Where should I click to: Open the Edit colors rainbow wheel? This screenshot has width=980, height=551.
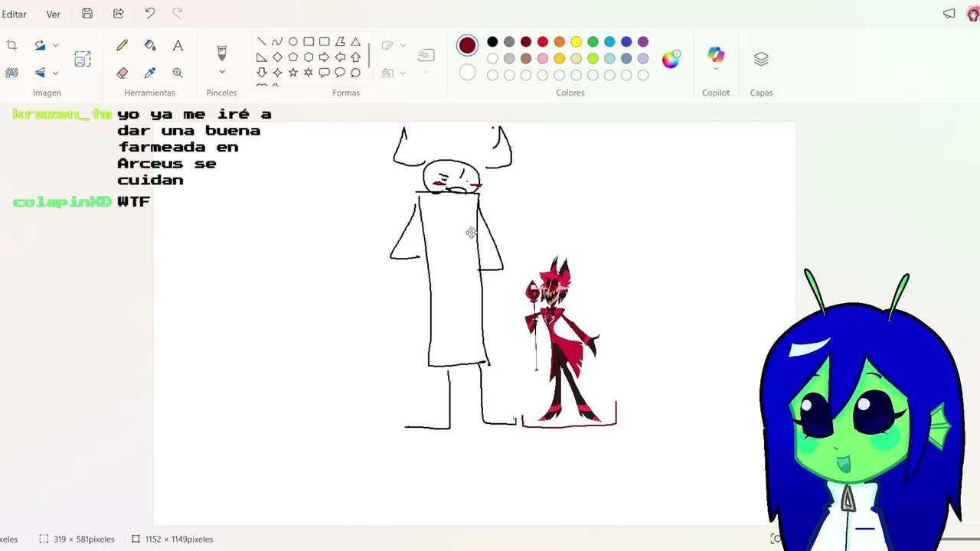point(671,59)
